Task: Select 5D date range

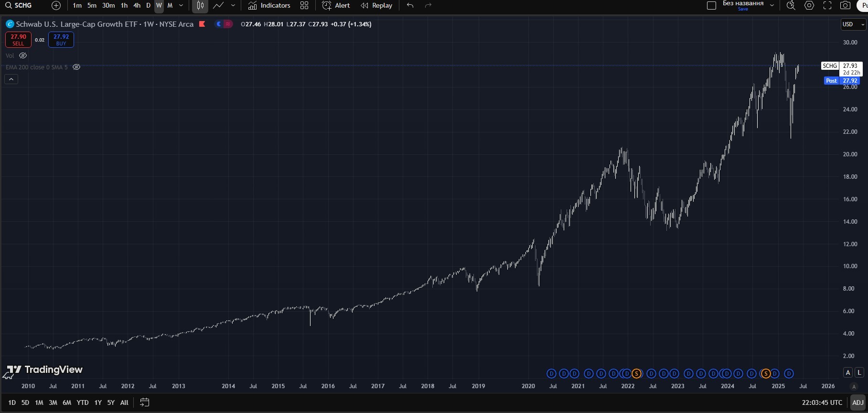Action: 25,402
